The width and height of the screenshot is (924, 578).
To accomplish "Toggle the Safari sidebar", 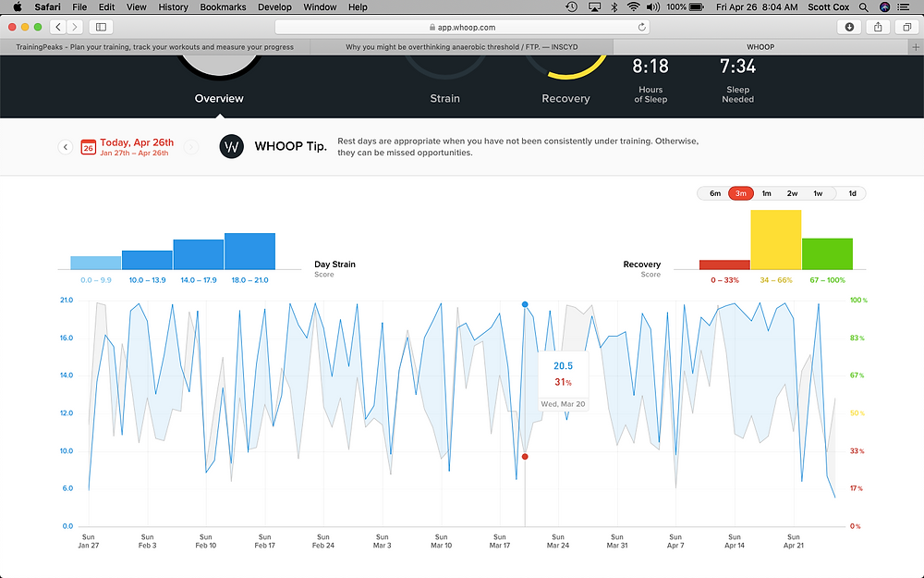I will (x=101, y=27).
